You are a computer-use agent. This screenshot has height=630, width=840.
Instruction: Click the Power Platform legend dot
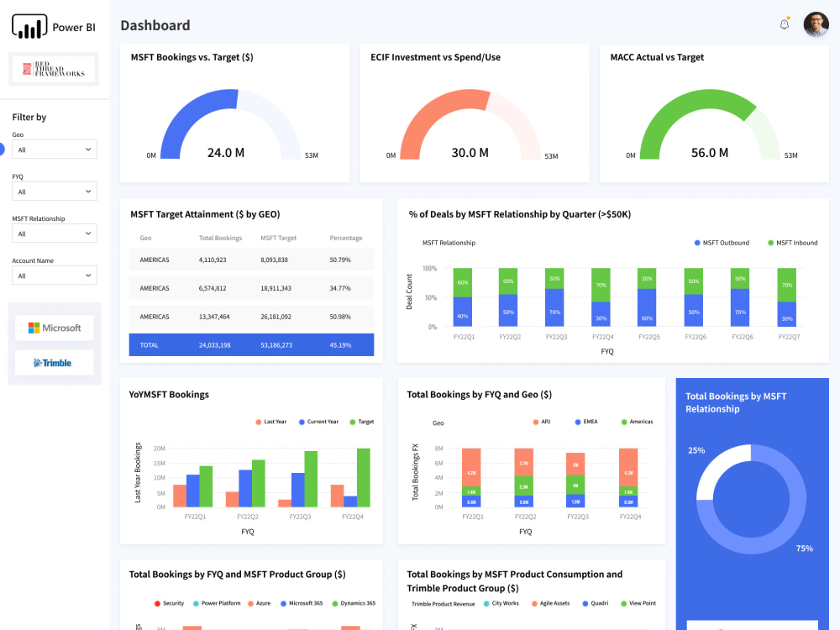coord(196,603)
